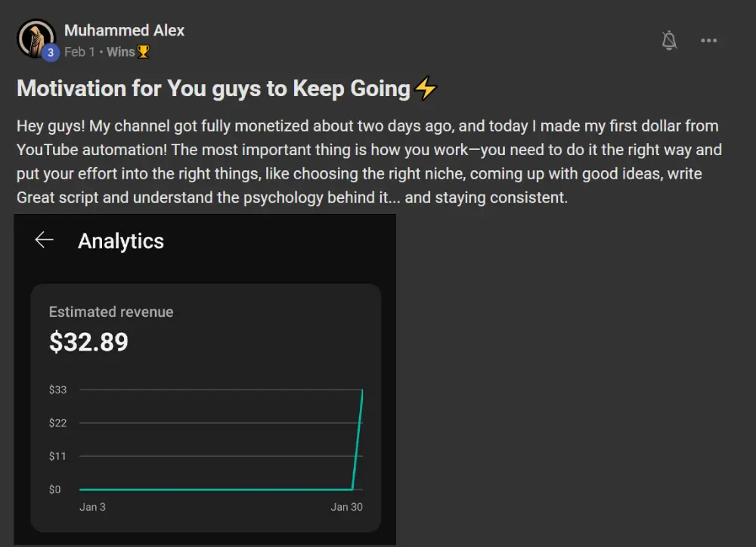Open the three-dot more options menu
This screenshot has width=756, height=547.
[x=708, y=41]
